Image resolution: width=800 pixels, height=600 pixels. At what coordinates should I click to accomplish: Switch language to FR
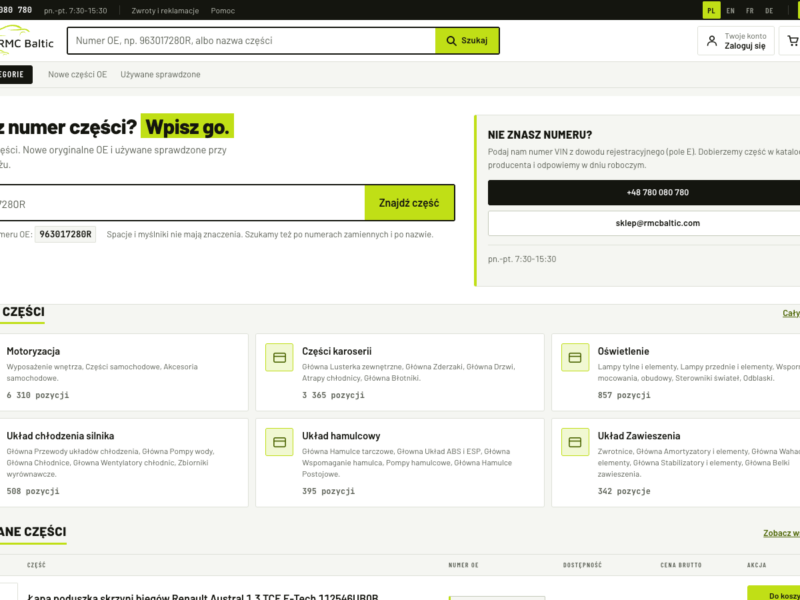[x=749, y=10]
